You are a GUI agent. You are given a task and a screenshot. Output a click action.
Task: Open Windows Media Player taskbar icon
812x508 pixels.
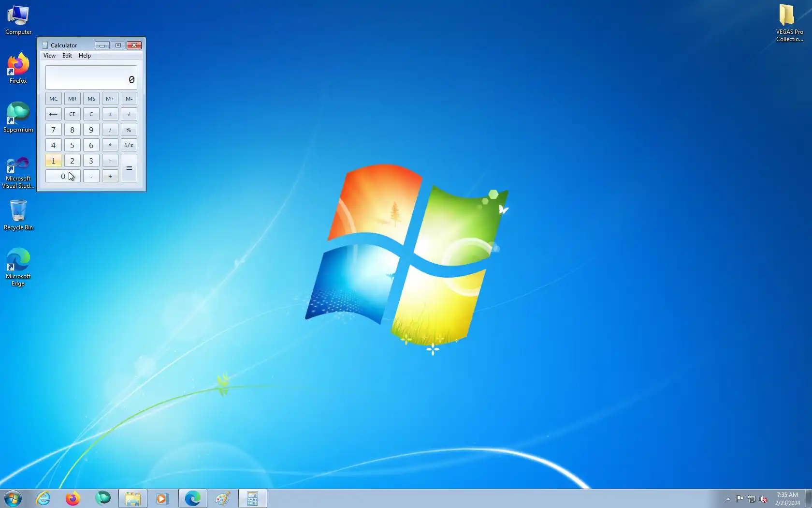[x=162, y=498]
